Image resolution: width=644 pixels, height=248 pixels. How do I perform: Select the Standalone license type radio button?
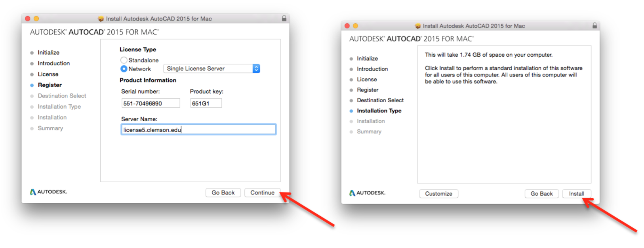point(124,60)
